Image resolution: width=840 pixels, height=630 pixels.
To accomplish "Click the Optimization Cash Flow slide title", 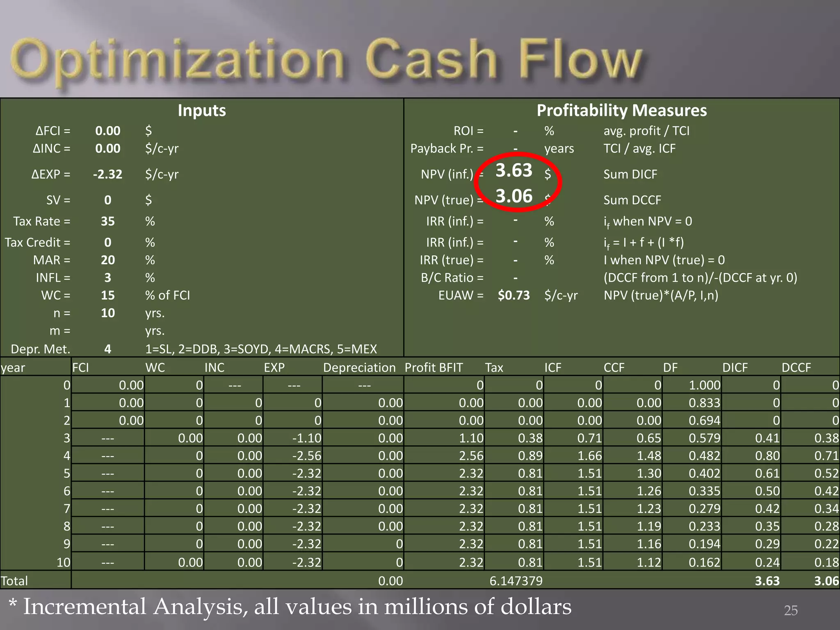I will pos(326,59).
